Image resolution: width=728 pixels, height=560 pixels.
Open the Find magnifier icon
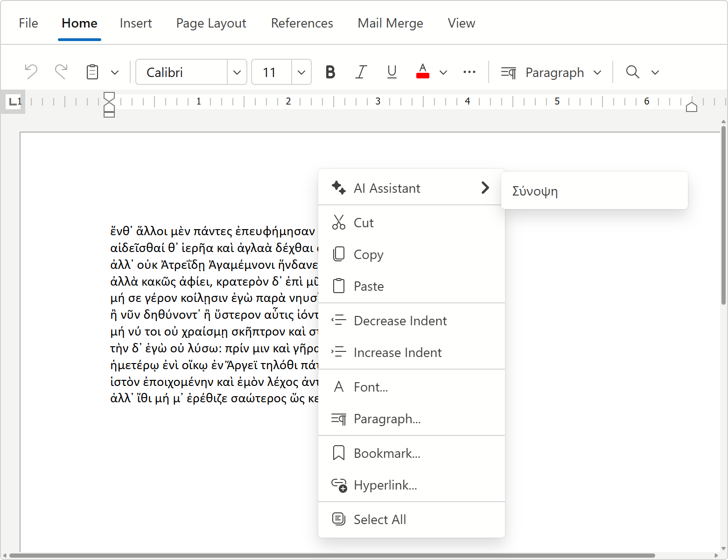[x=632, y=72]
